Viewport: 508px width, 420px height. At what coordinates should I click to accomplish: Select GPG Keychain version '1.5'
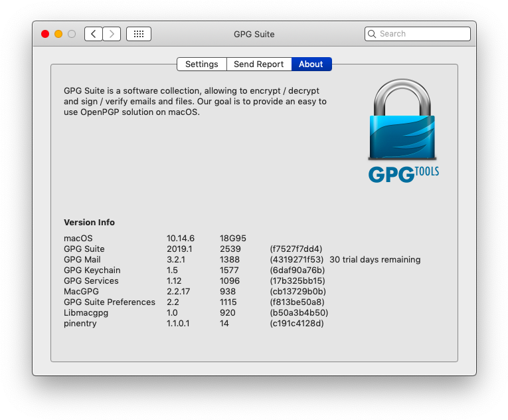point(172,270)
